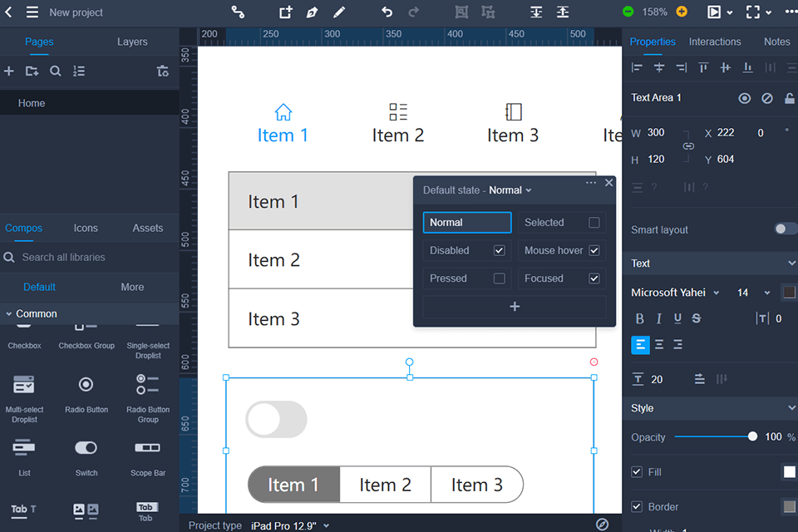Screen dimensions: 798x532
Task: Uncheck the Border checkbox
Action: (636, 506)
